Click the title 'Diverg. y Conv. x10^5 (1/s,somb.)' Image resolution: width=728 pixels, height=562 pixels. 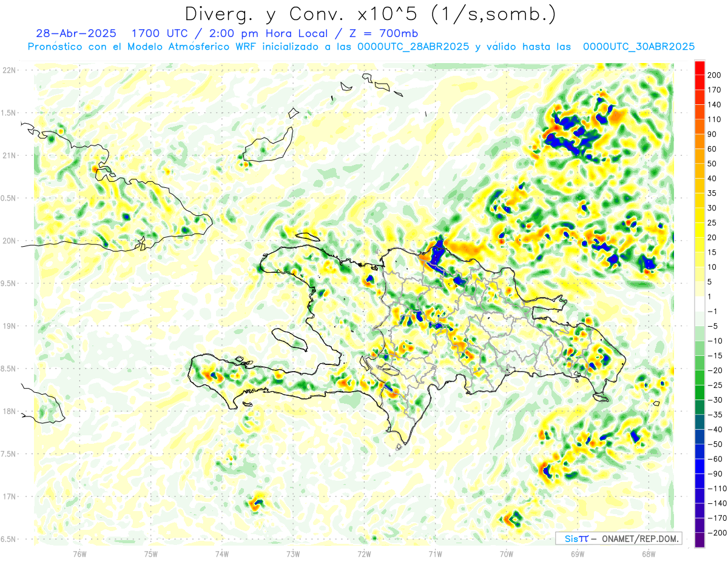click(x=369, y=14)
